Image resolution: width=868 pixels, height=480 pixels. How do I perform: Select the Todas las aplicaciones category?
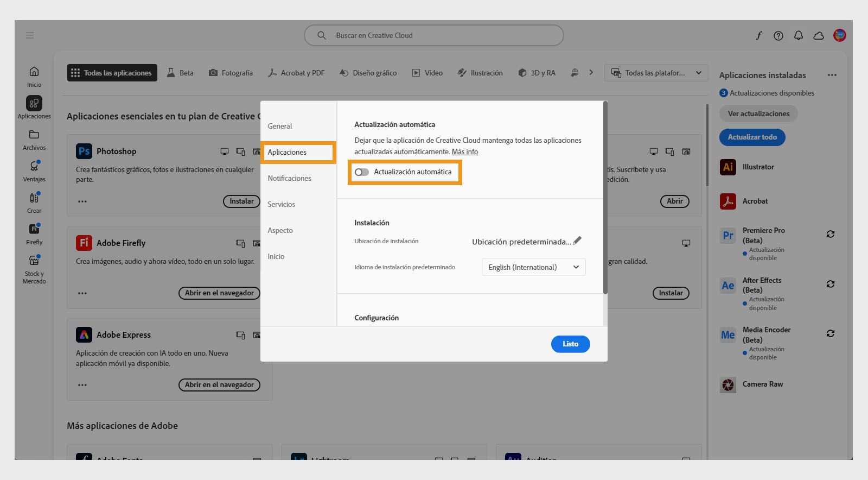point(112,73)
